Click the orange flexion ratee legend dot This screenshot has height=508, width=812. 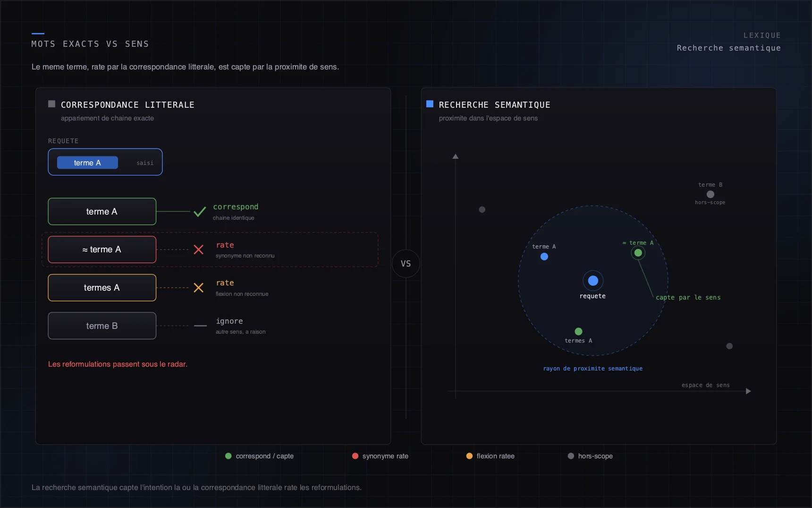coord(469,456)
